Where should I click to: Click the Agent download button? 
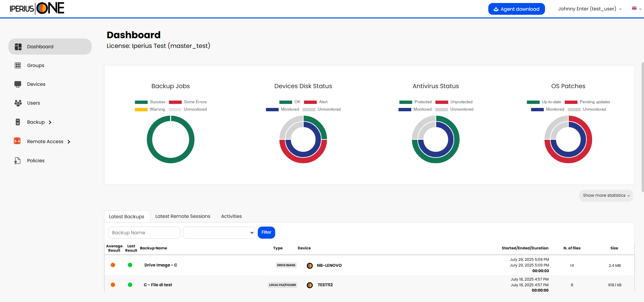[x=516, y=9]
